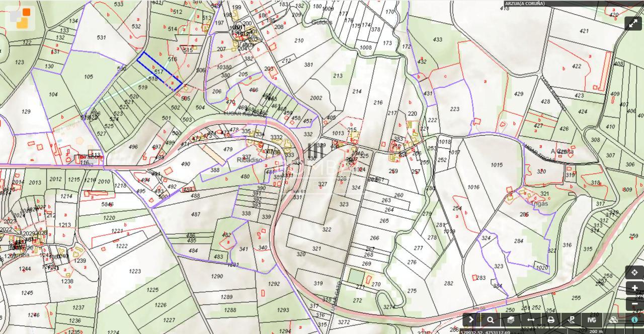This screenshot has width=644, height=334.
Task: Open the map layers panel
Action: pos(511,319)
